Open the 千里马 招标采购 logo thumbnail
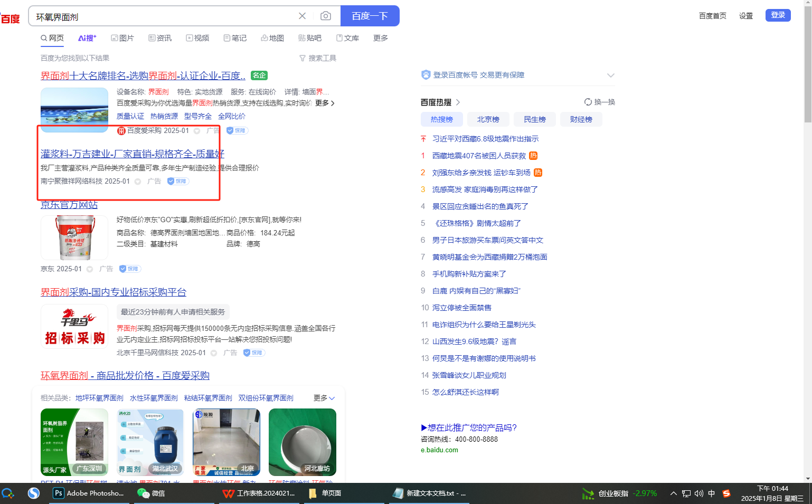The height and width of the screenshot is (504, 812). (74, 327)
